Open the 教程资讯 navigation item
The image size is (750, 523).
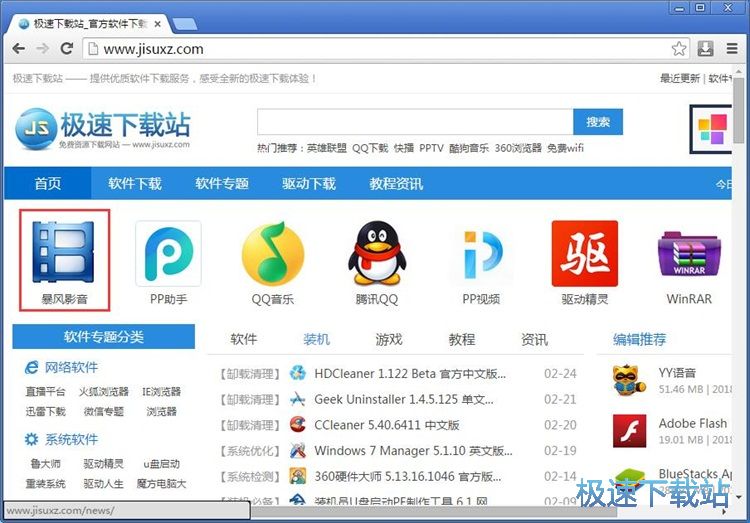pos(396,183)
